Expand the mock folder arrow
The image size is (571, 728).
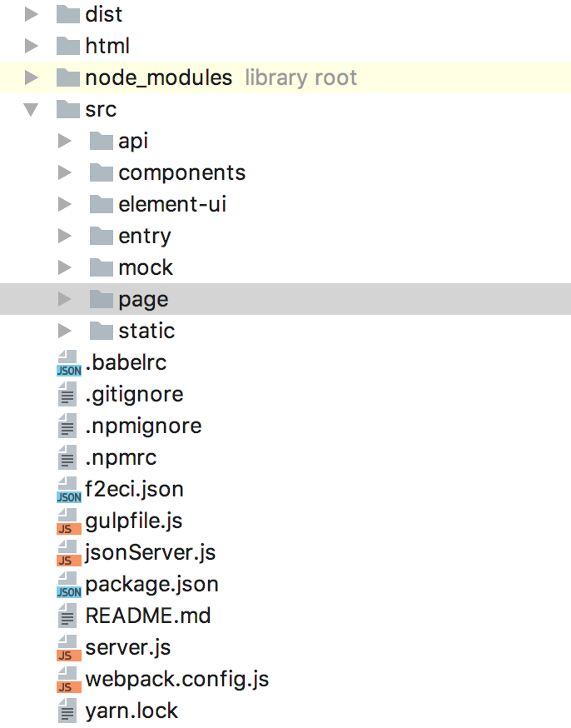pyautogui.click(x=65, y=267)
